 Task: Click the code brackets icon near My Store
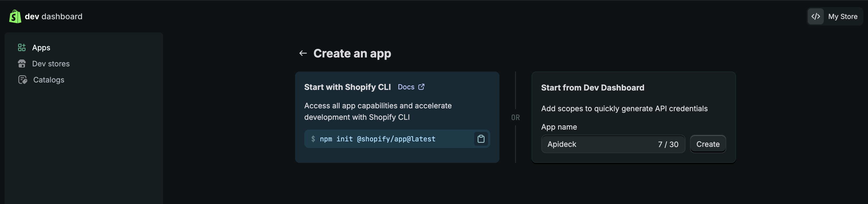815,16
